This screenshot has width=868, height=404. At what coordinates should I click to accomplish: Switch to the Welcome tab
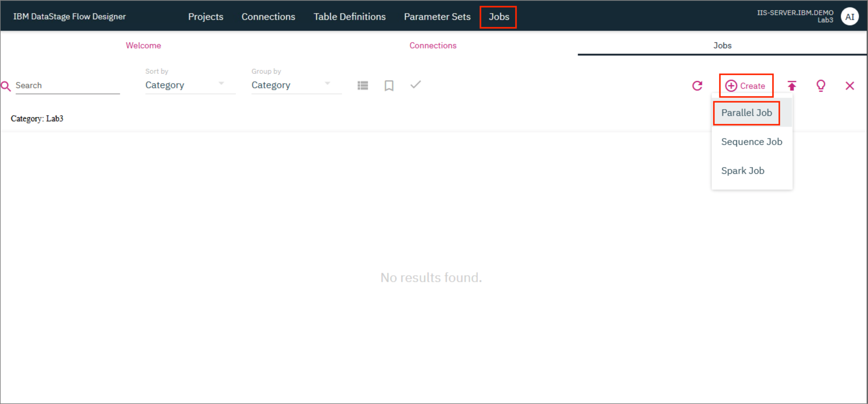point(143,45)
